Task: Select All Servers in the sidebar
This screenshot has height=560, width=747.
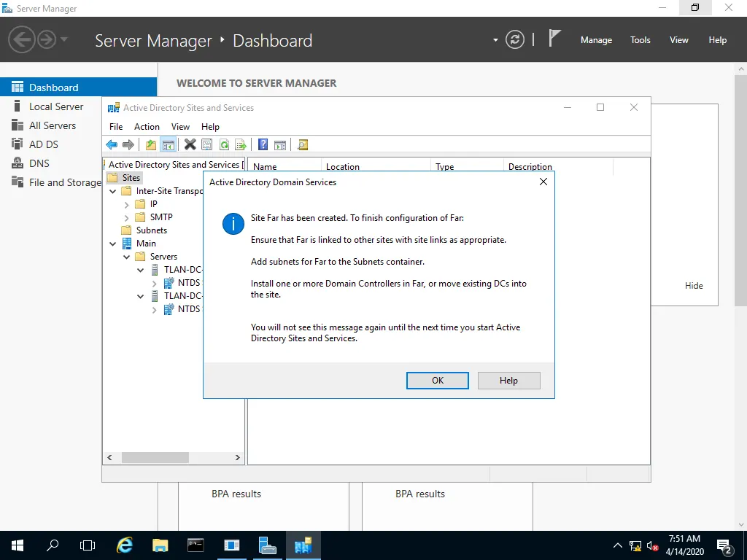Action: [x=51, y=125]
